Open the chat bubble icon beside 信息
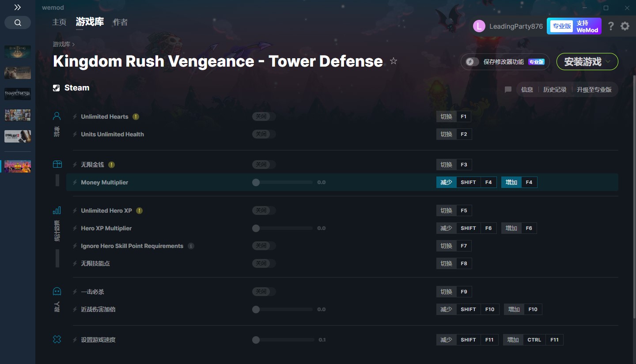636x364 pixels. click(508, 90)
